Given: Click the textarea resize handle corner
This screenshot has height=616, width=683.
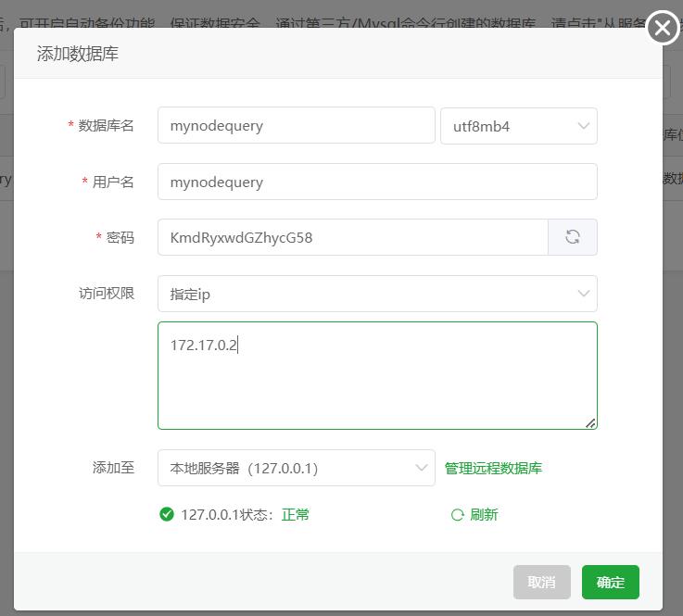Looking at the screenshot, I should pyautogui.click(x=590, y=422).
